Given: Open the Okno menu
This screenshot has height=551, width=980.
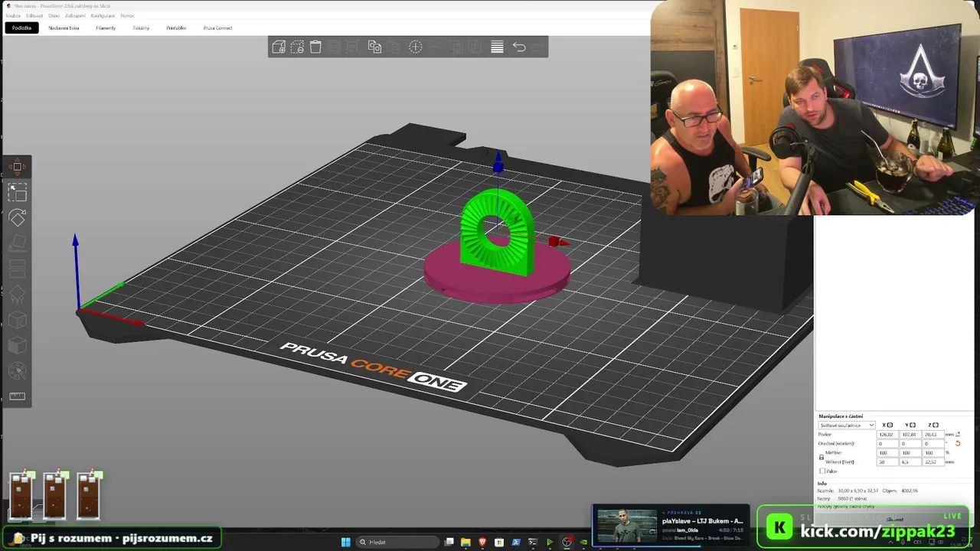Looking at the screenshot, I should tap(54, 15).
